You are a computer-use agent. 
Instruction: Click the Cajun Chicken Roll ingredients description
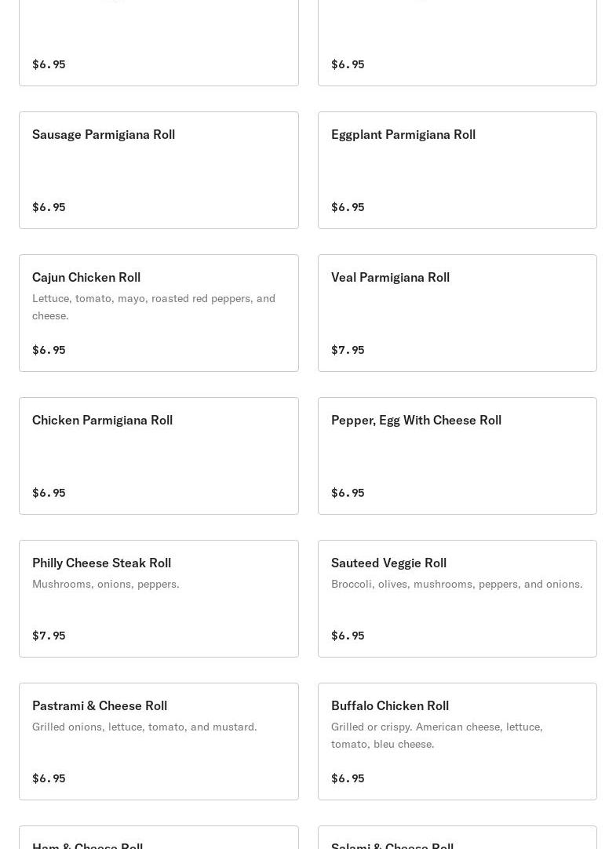pyautogui.click(x=154, y=307)
